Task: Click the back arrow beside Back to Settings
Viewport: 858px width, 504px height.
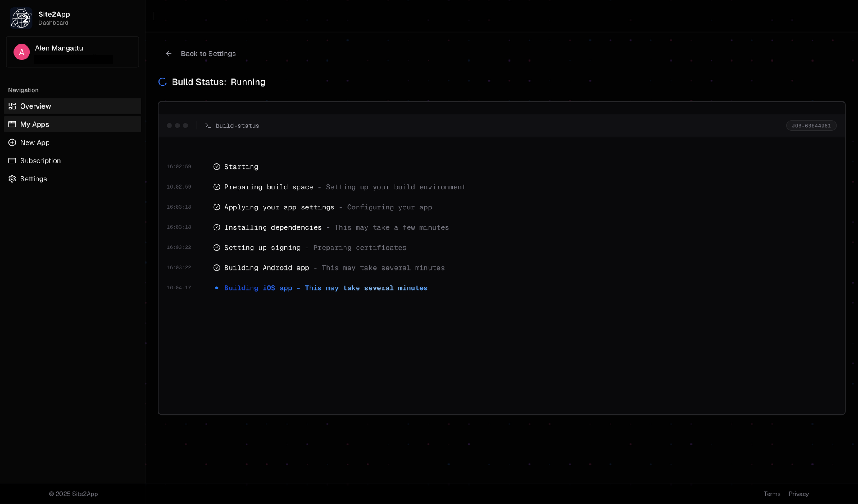Action: [x=169, y=54]
